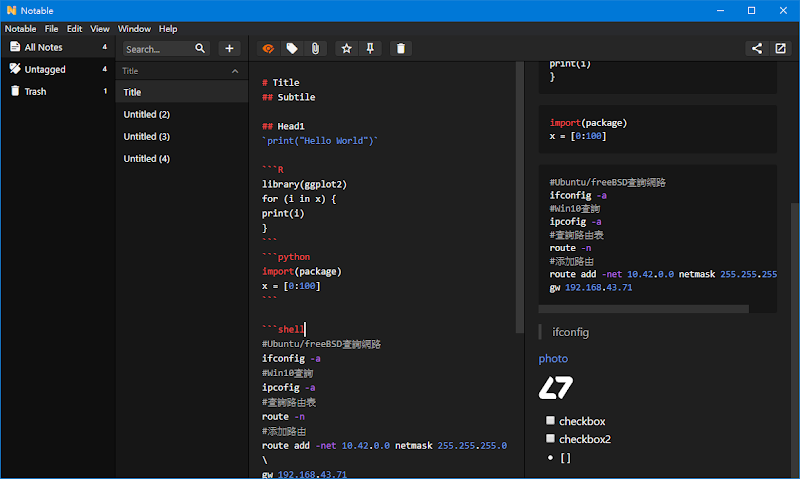The height and width of the screenshot is (479, 800).
Task: Click 'gw 192.168.43.71' in preview
Action: point(591,288)
